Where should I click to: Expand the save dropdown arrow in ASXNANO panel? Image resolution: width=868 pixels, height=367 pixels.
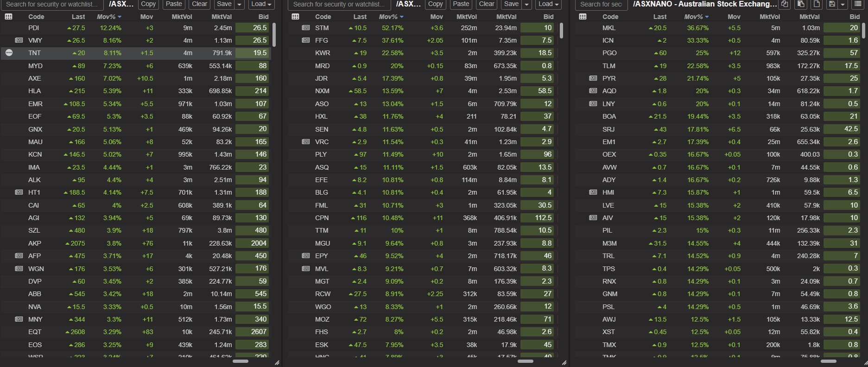[x=843, y=4]
